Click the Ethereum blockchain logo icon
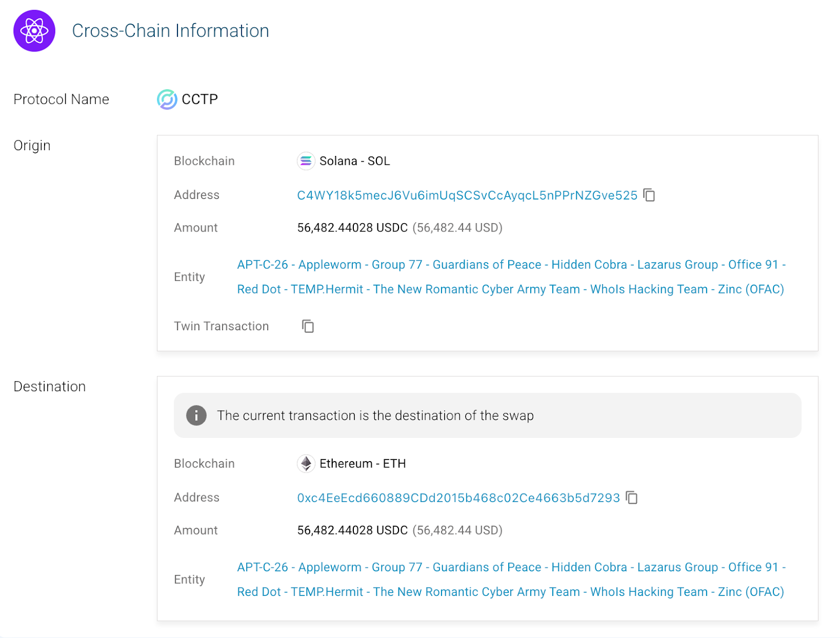Viewport: 840px width, 638px height. [x=306, y=464]
